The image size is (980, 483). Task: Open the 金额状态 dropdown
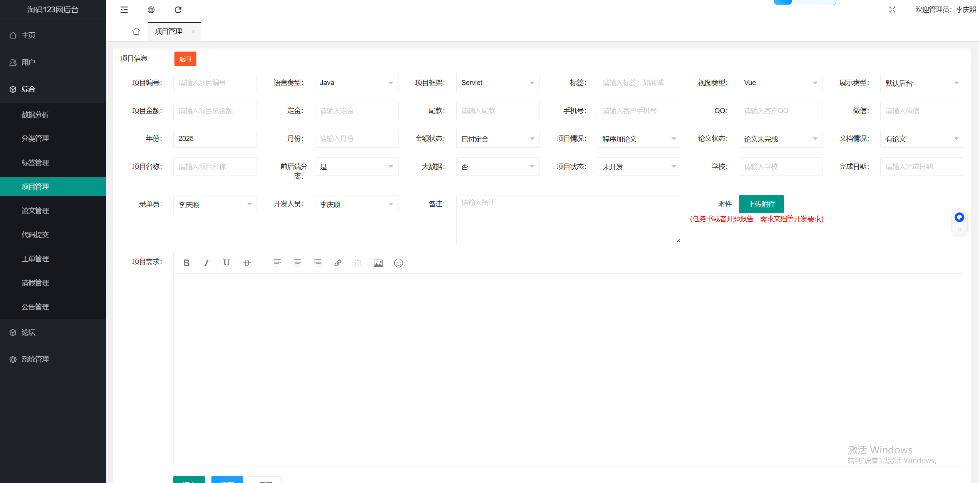point(498,139)
